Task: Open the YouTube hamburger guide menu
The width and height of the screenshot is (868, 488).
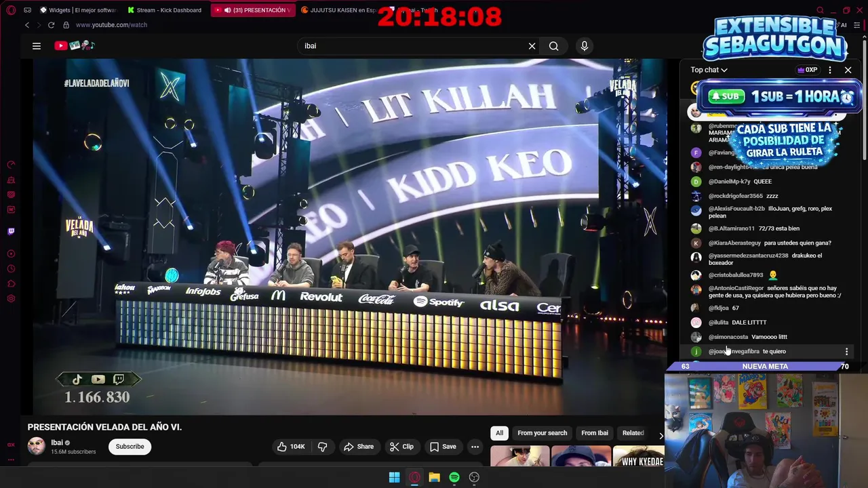Action: [37, 46]
